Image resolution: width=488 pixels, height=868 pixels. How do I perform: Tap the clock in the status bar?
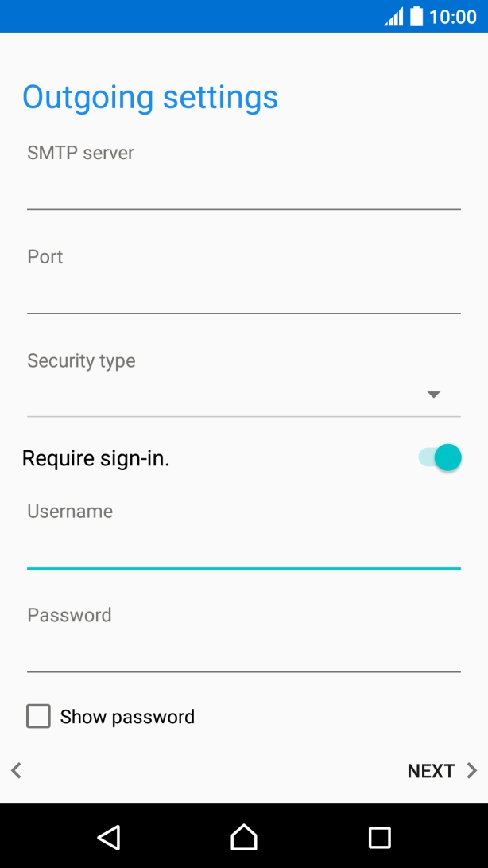click(x=453, y=16)
